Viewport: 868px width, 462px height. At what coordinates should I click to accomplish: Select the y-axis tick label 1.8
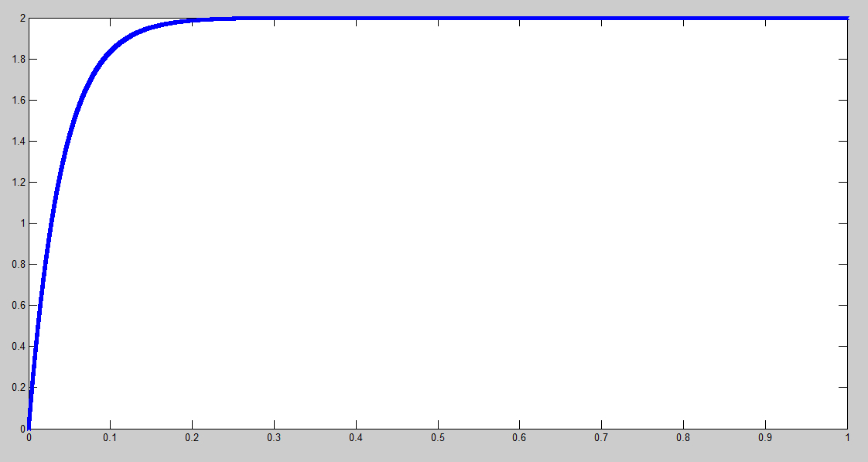(x=17, y=59)
